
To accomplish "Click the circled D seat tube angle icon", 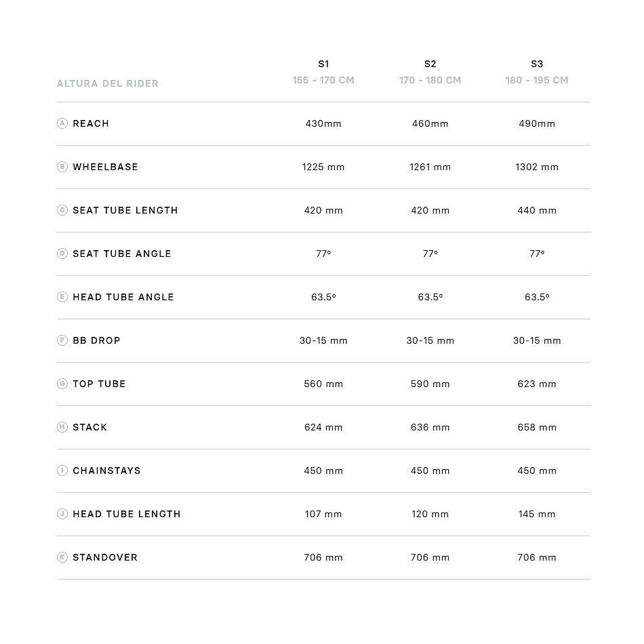I will [x=62, y=254].
